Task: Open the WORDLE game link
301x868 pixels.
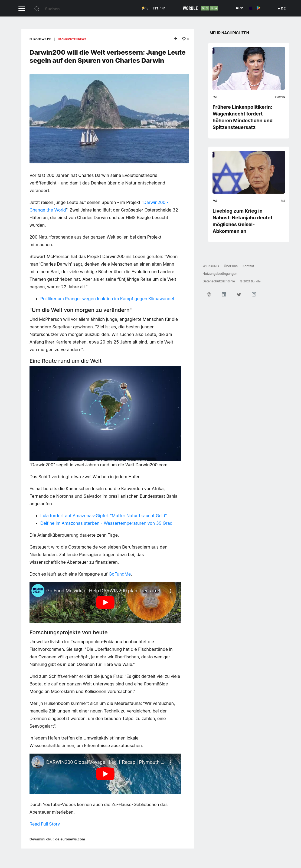Action: pyautogui.click(x=200, y=8)
